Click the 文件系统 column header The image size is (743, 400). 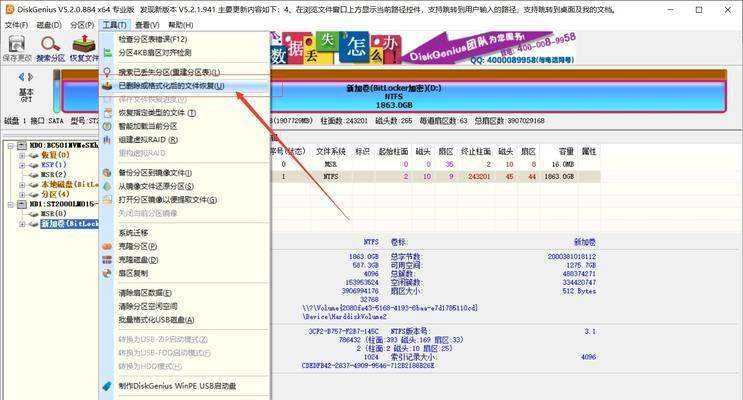click(x=331, y=151)
